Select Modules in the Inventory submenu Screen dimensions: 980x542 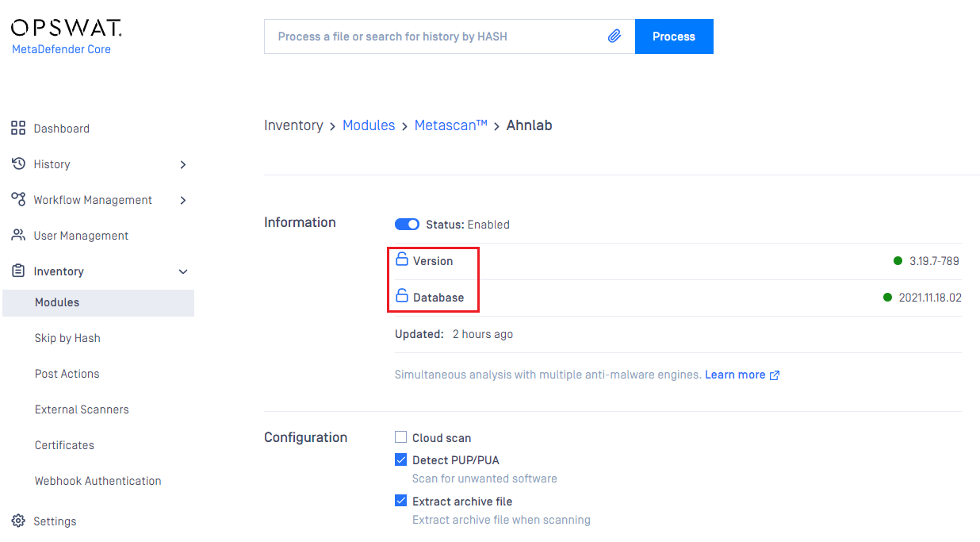click(98, 302)
